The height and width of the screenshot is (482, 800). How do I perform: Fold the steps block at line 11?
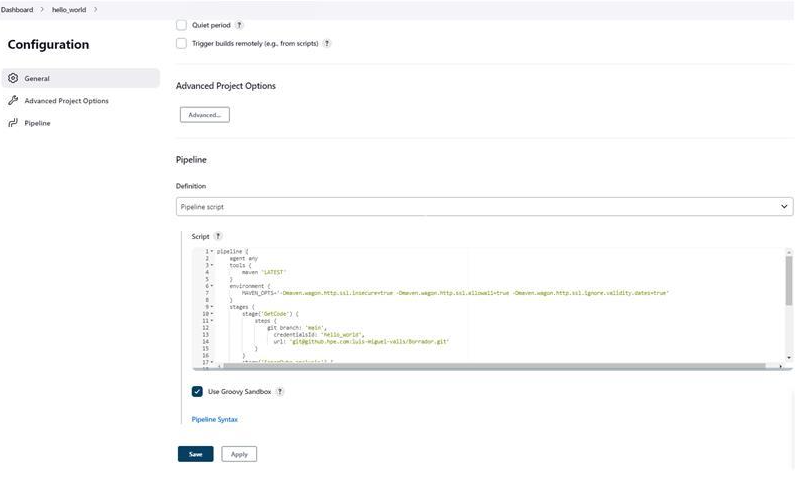[x=212, y=321]
